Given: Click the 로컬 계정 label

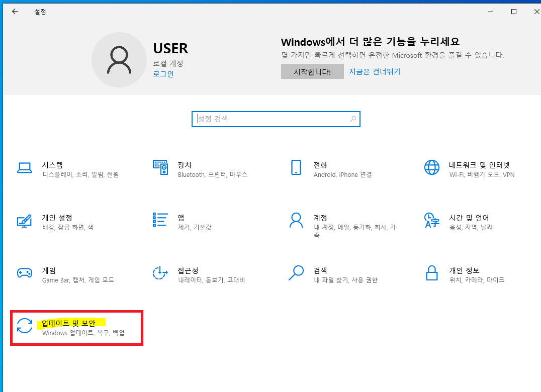Looking at the screenshot, I should pos(168,63).
